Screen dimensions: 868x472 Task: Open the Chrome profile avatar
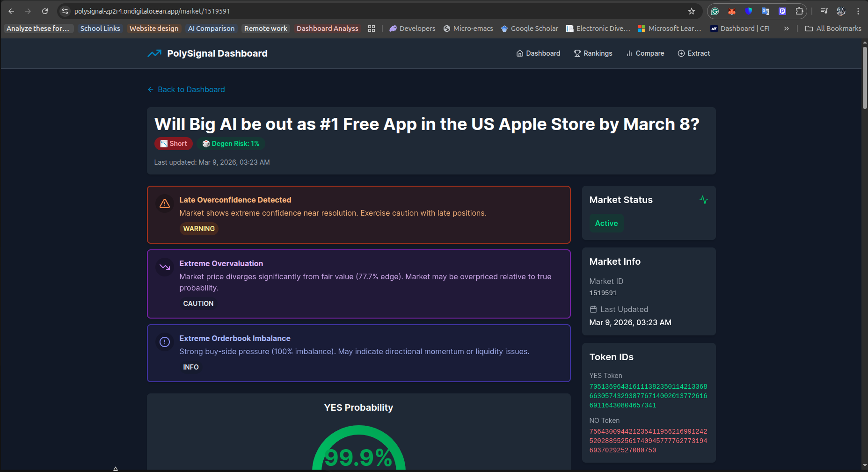[x=841, y=11]
